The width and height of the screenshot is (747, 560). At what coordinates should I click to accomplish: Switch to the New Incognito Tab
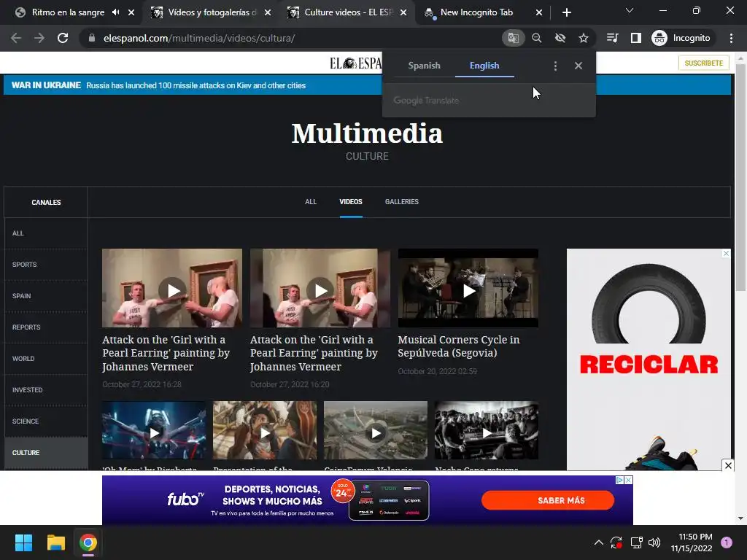point(476,12)
